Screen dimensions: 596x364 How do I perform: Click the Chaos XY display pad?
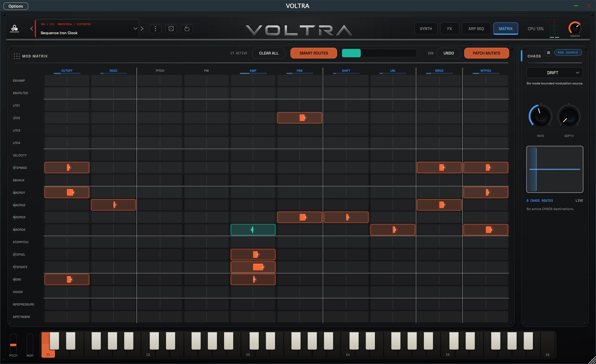(555, 169)
